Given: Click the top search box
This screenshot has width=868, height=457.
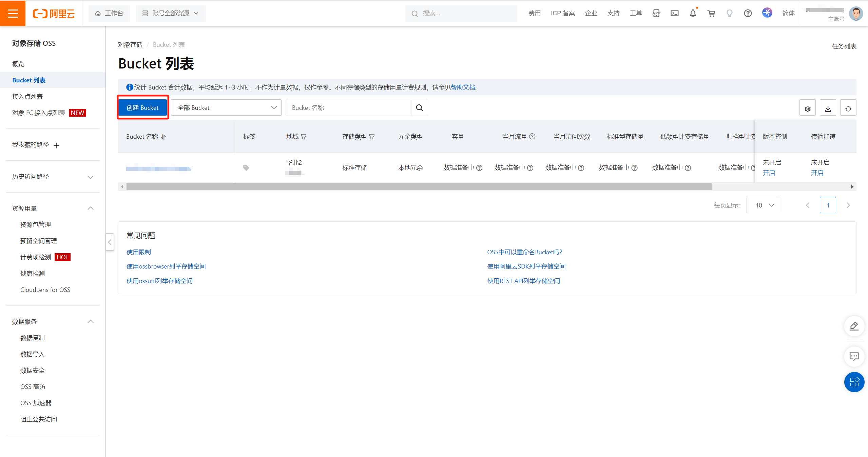Looking at the screenshot, I should 461,13.
